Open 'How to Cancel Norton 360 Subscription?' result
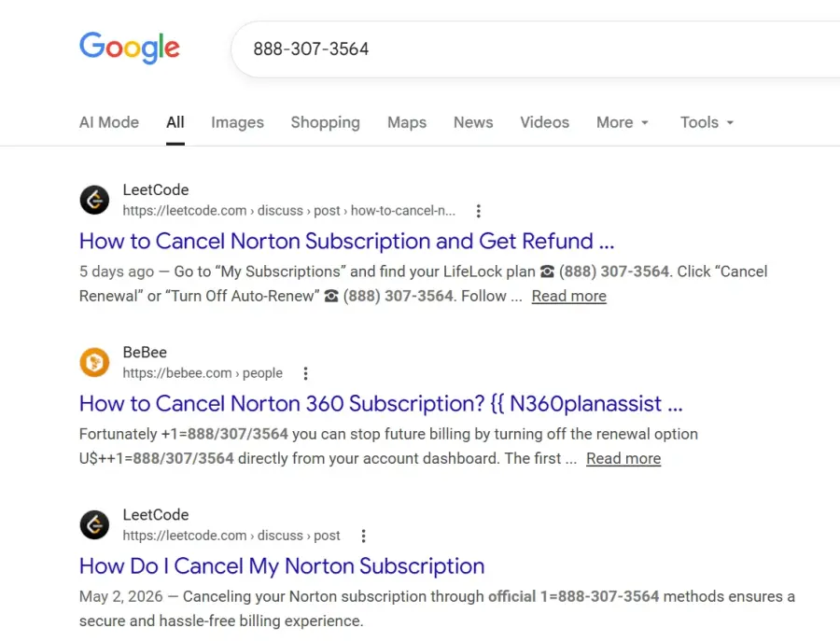The image size is (840, 641). pos(381,403)
